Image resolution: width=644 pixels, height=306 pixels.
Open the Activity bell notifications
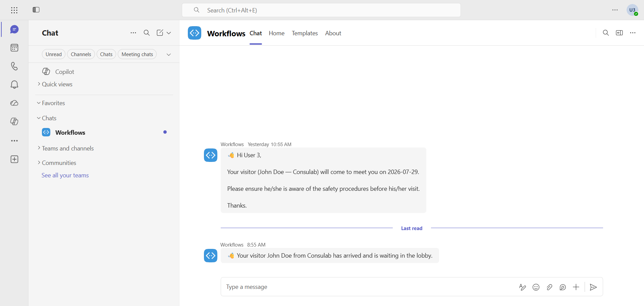point(14,84)
